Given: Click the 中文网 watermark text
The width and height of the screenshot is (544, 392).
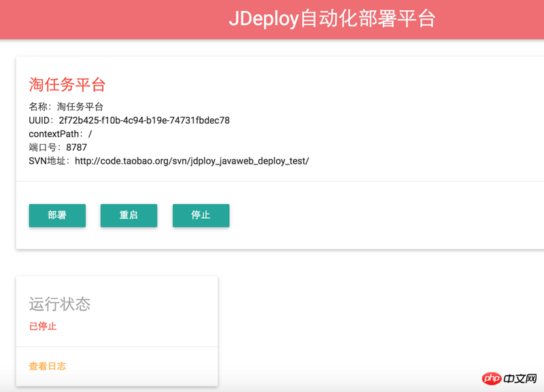Looking at the screenshot, I should pyautogui.click(x=522, y=378).
